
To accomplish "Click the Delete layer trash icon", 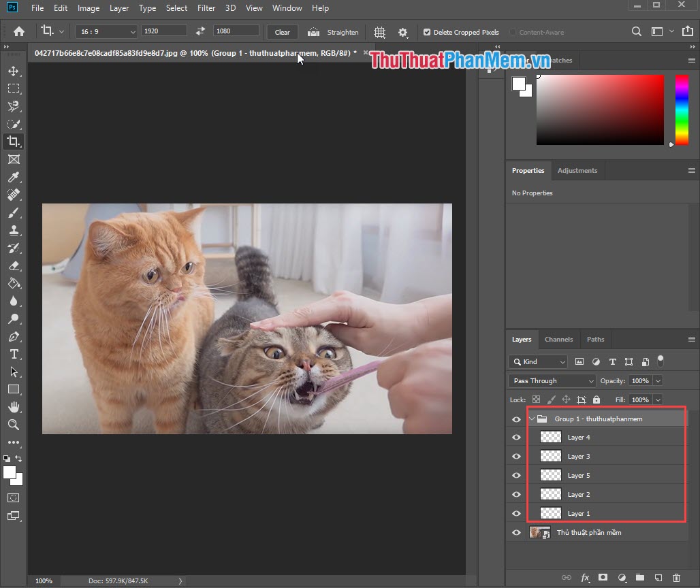I will pos(676,577).
